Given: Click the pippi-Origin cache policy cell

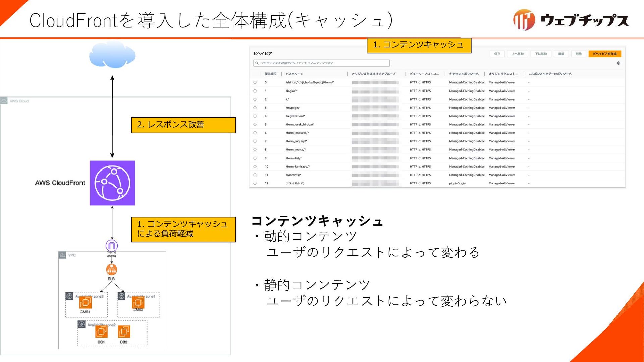Looking at the screenshot, I should pos(457,183).
